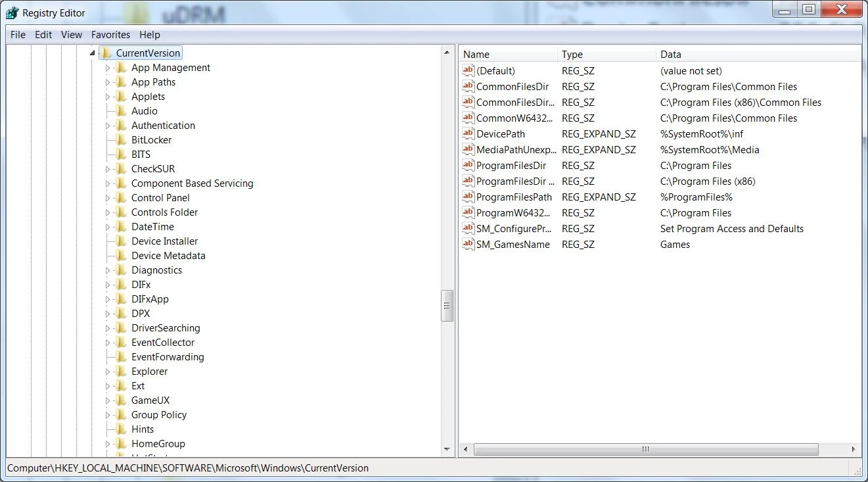Screen dimensions: 868x482
Task: Expand the Diagnostics key
Action: [x=108, y=270]
